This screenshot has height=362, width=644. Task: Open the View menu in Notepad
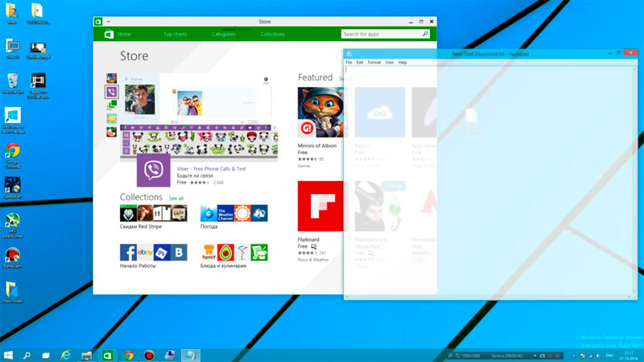click(390, 63)
